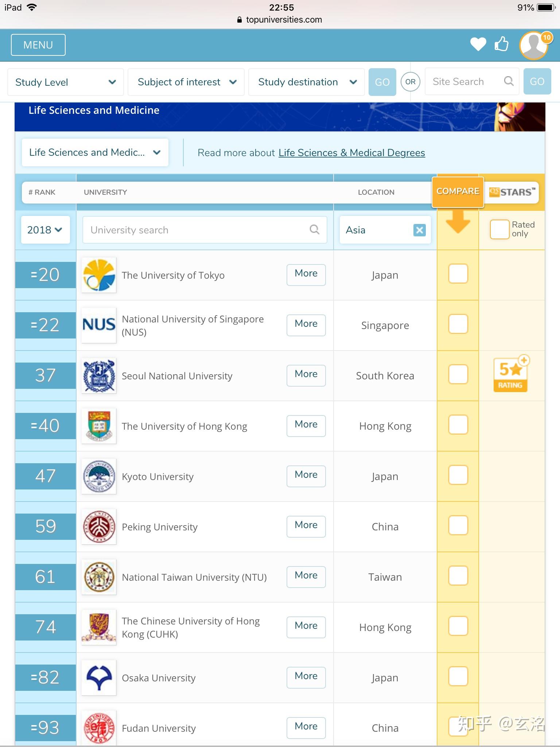The width and height of the screenshot is (560, 747).
Task: Open the Subject of interest dropdown
Action: (186, 82)
